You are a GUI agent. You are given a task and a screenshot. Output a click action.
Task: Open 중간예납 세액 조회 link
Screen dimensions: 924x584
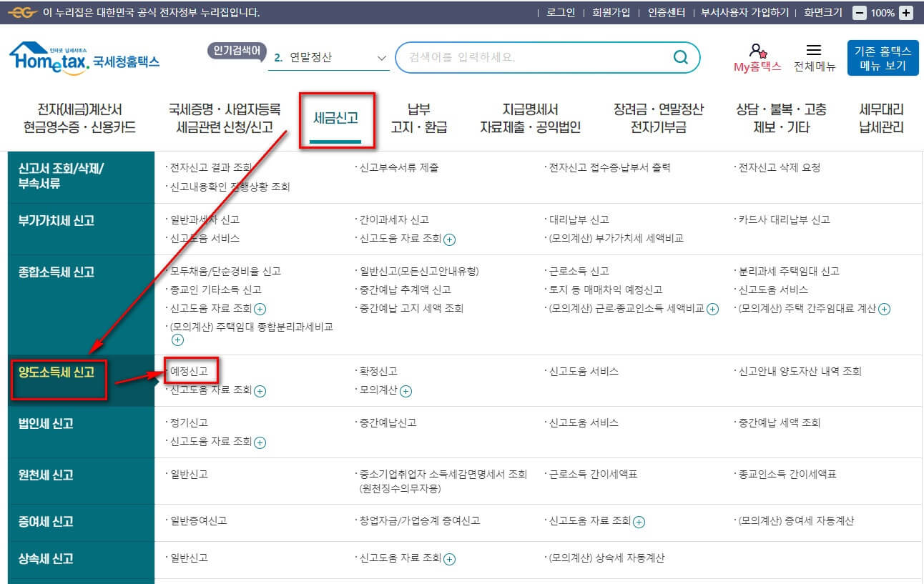[780, 423]
